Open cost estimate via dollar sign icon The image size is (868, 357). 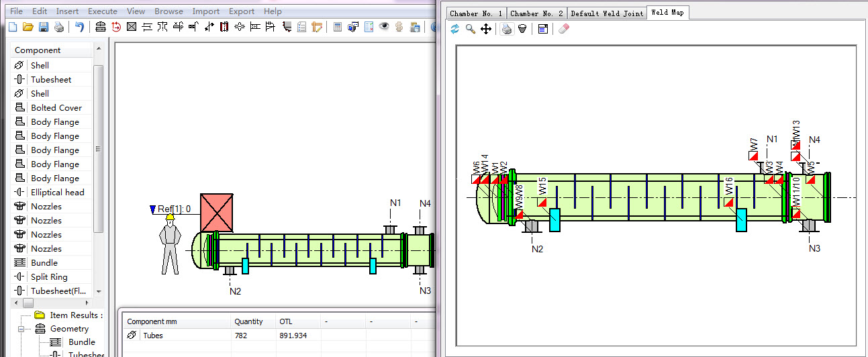tap(399, 27)
